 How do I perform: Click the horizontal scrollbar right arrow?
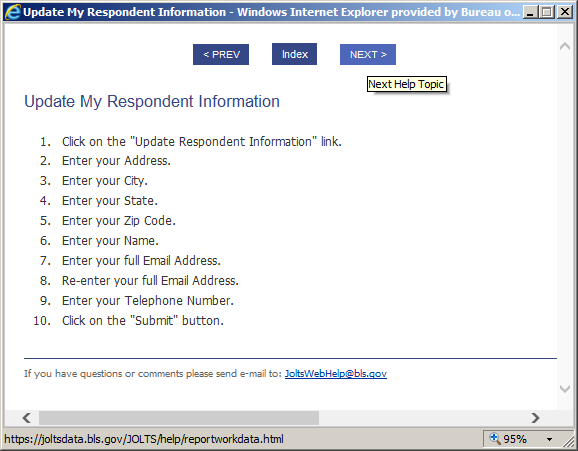click(x=535, y=418)
